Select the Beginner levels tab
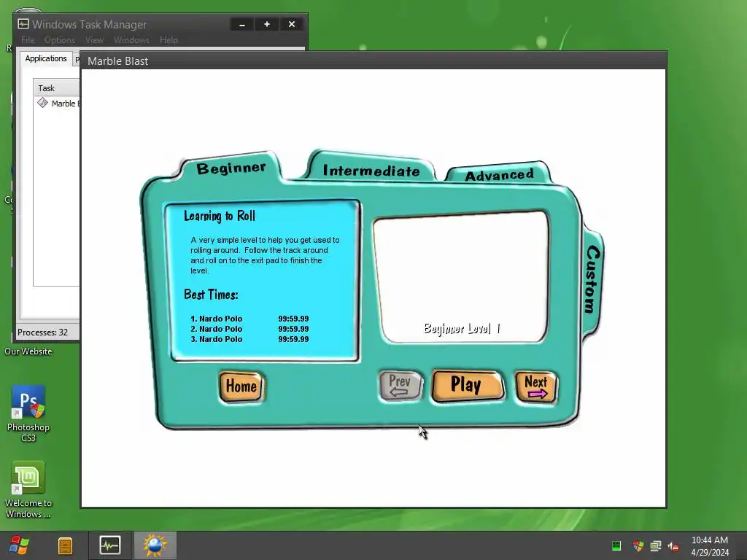The image size is (747, 560). coord(231,168)
